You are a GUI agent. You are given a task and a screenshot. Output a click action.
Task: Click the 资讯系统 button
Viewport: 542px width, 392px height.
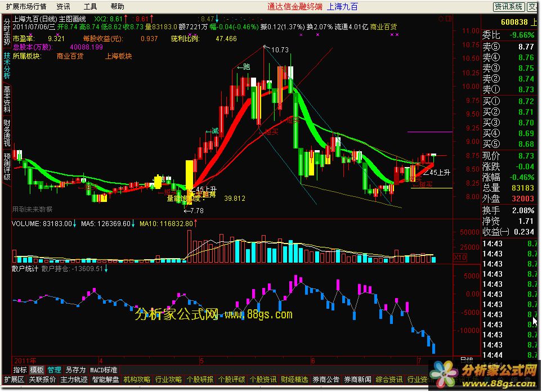tap(508, 7)
